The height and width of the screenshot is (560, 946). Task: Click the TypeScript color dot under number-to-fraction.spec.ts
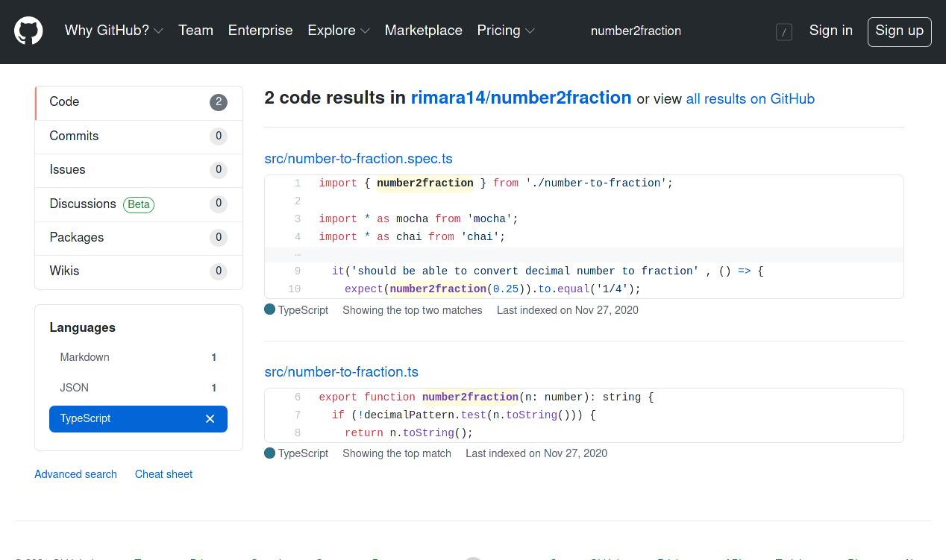(x=270, y=309)
